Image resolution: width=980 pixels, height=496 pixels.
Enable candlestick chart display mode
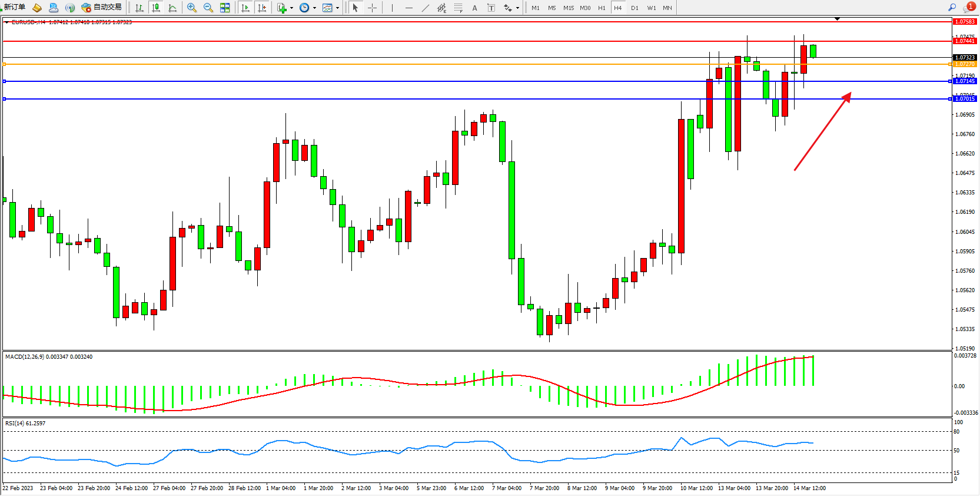pyautogui.click(x=156, y=8)
